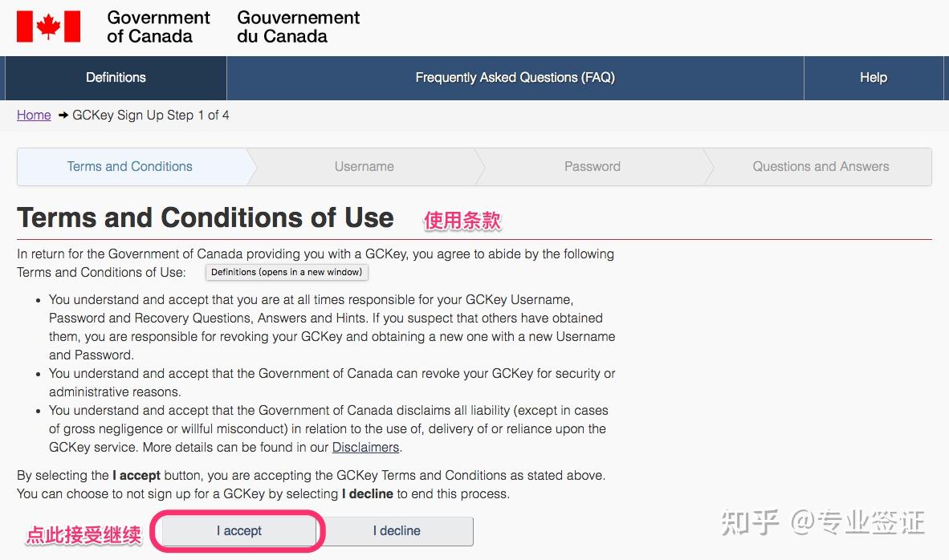Click the chevron between Username and Password steps
This screenshot has width=949, height=560.
(479, 166)
